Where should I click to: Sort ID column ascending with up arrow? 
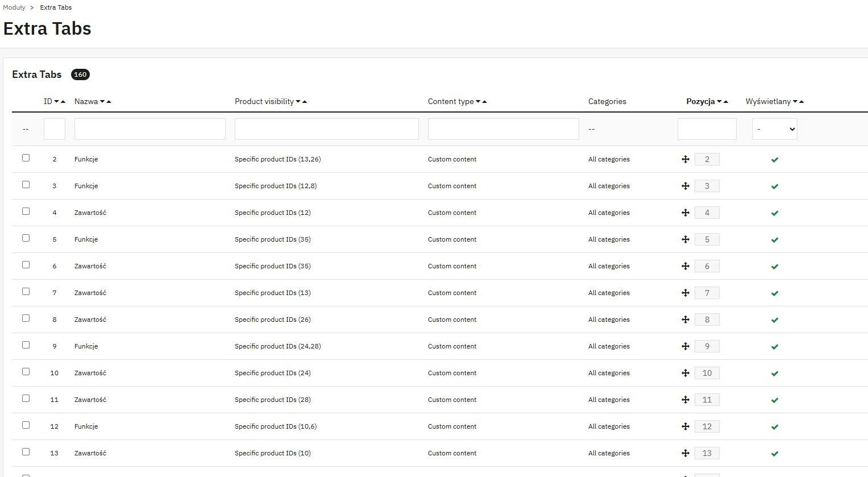(63, 102)
